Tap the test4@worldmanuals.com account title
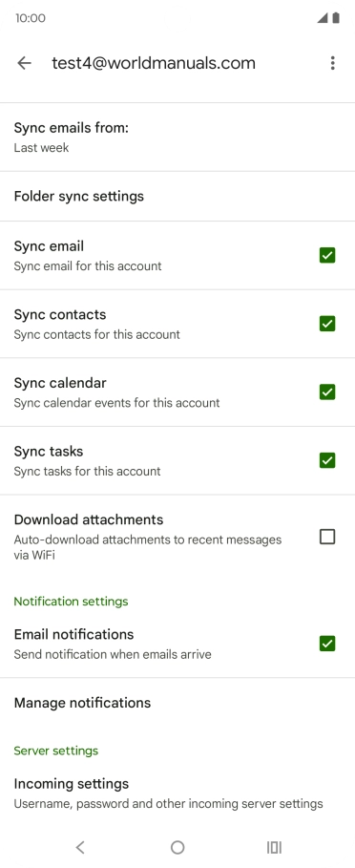355x868 pixels. coord(154,63)
